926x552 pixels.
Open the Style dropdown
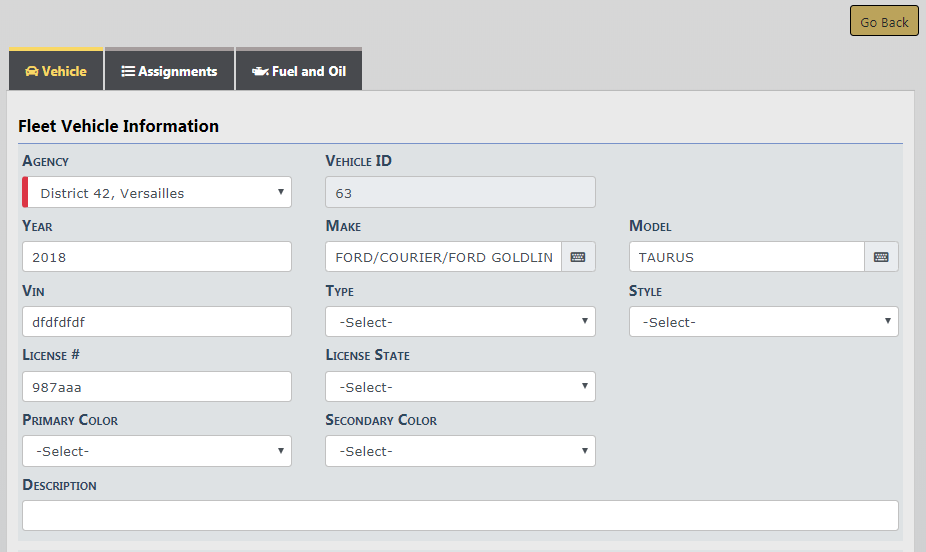pos(763,322)
